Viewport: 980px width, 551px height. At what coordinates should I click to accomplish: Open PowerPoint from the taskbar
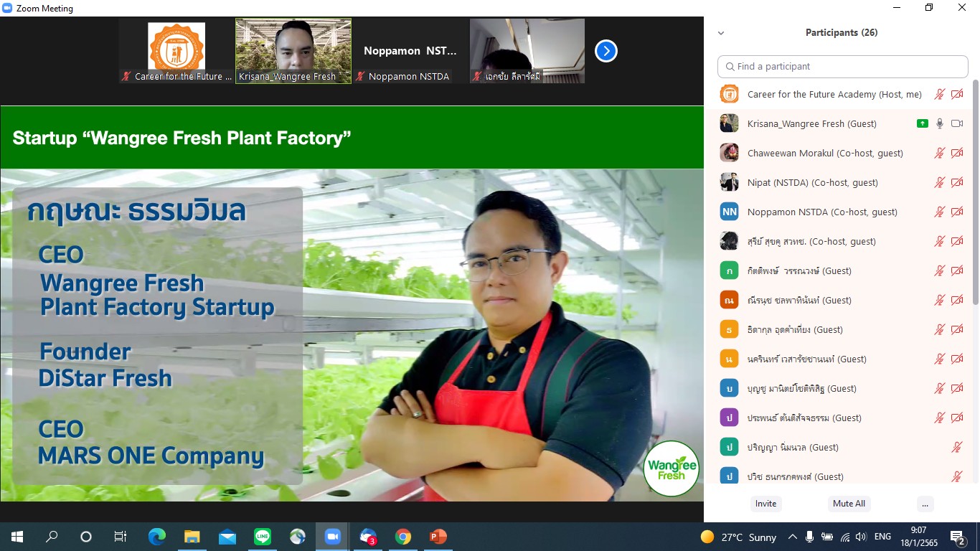pos(438,537)
